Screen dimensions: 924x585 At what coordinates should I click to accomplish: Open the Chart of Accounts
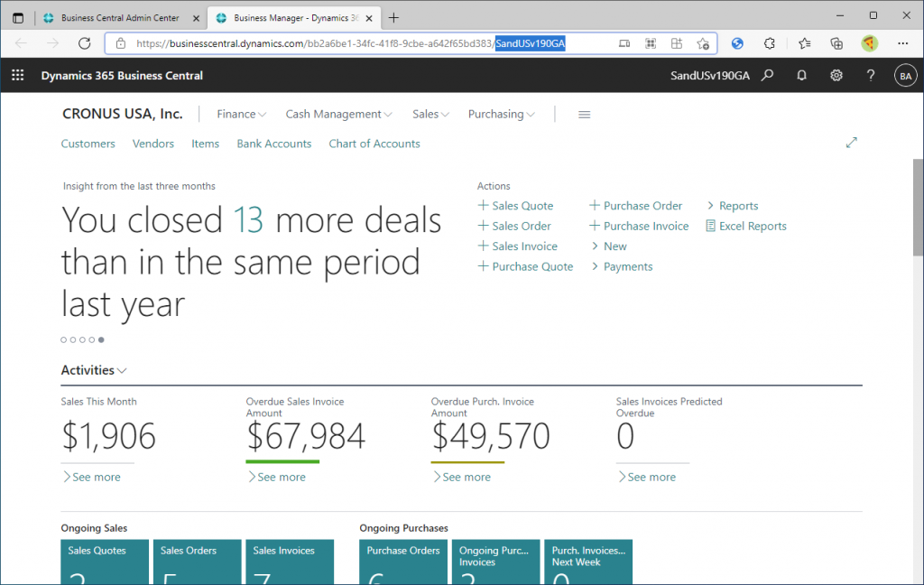coord(374,144)
